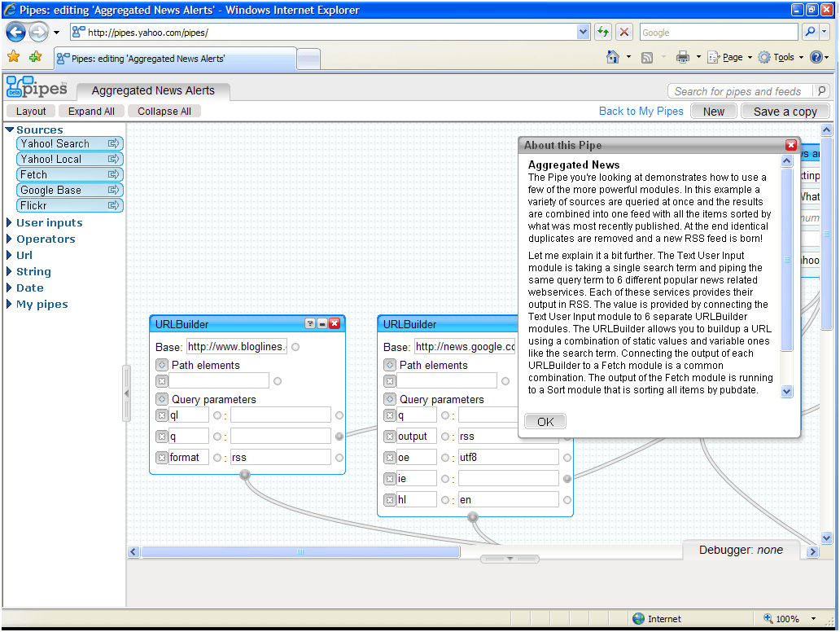
Task: Expand the User inputs section
Action: pos(9,222)
